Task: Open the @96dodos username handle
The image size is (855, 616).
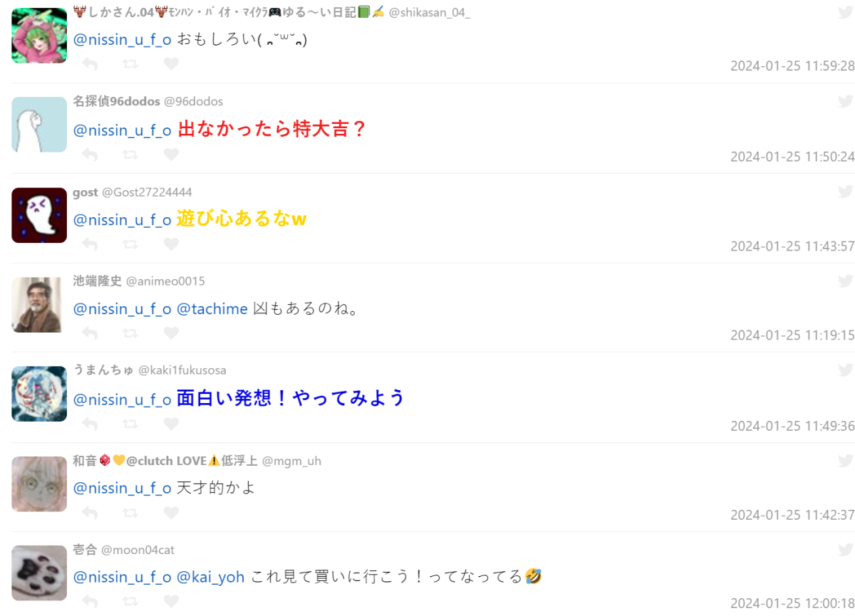Action: [193, 102]
